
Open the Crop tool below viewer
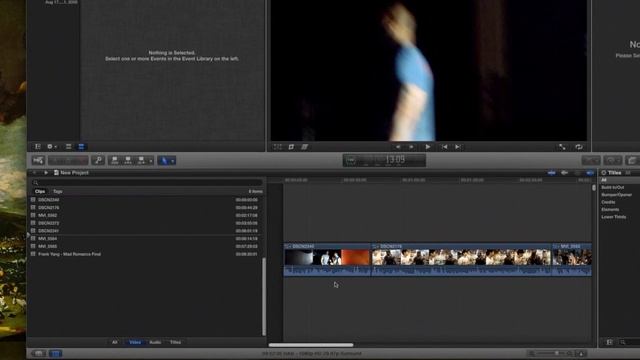click(x=291, y=147)
